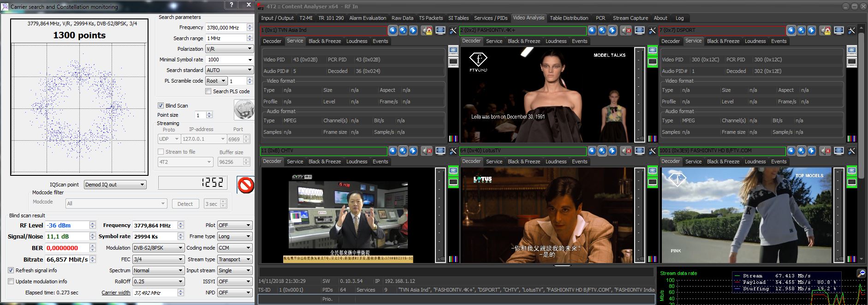Stop decoding of FASHIONTV.4K+ channel

coord(592,30)
